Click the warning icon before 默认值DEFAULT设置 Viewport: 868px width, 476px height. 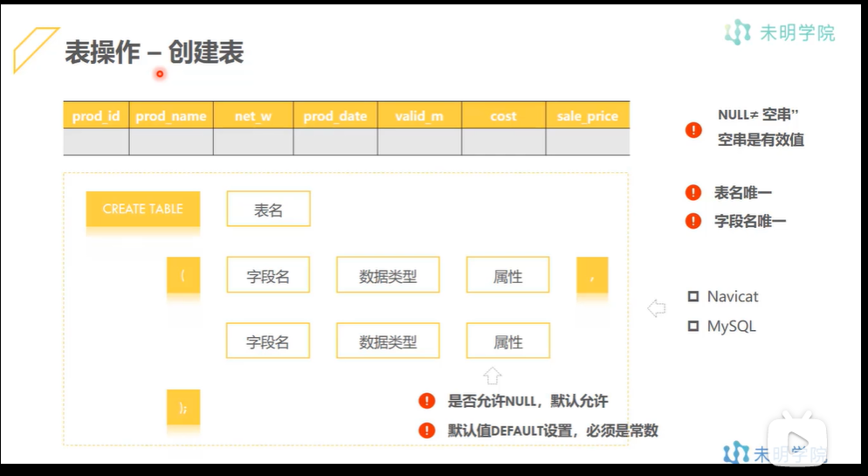(x=427, y=430)
